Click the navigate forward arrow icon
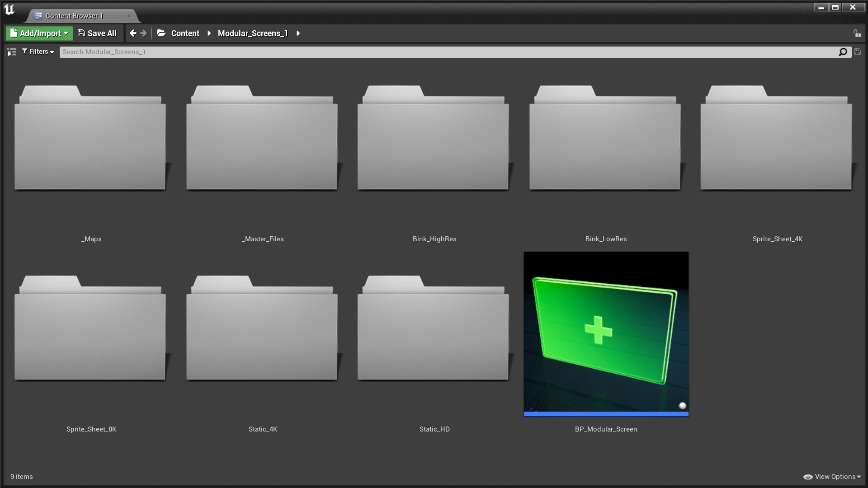The image size is (868, 488). (143, 33)
